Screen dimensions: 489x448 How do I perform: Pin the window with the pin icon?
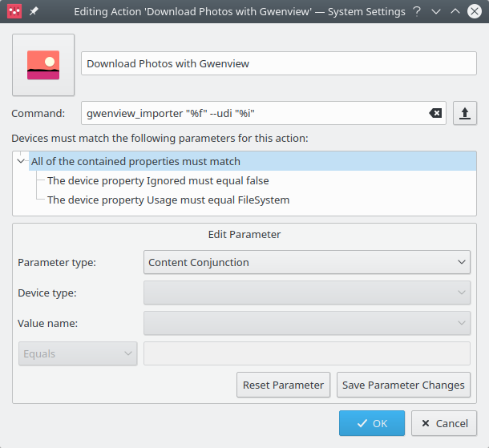point(34,13)
